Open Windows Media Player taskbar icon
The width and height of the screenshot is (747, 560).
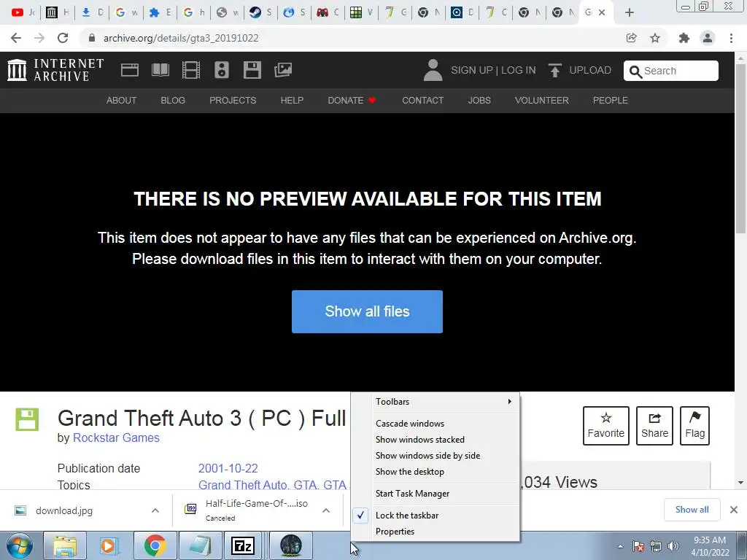[x=108, y=545]
